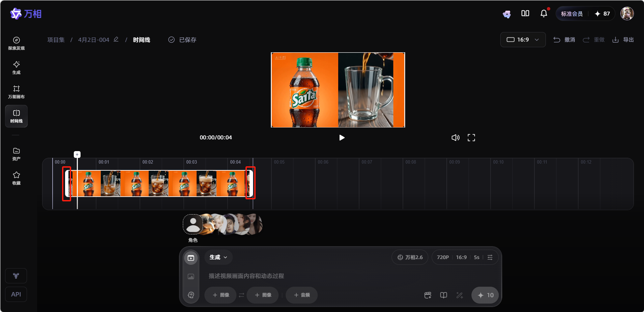Screen dimensions: 644x312
Task: Open the 生成 mode dropdown
Action: [218, 257]
